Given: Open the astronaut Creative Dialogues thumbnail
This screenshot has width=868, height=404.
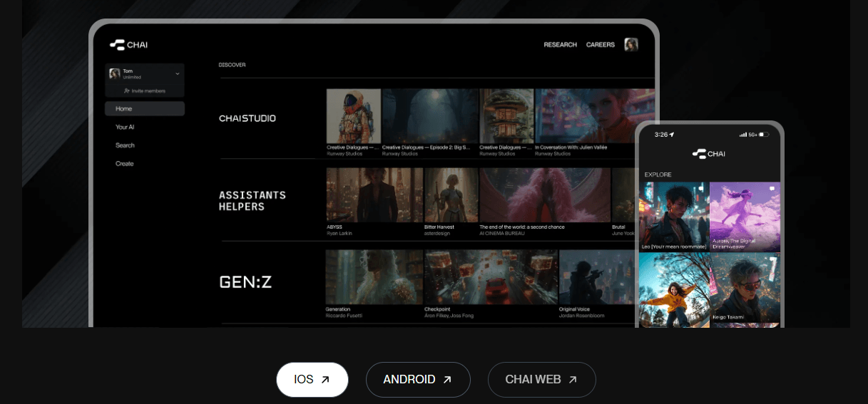Looking at the screenshot, I should [x=353, y=116].
